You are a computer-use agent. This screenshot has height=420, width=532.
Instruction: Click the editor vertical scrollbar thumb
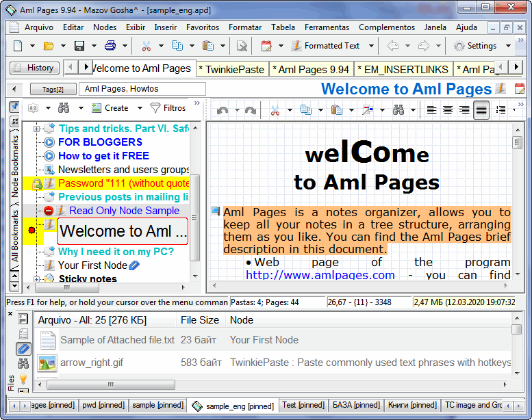click(517, 142)
